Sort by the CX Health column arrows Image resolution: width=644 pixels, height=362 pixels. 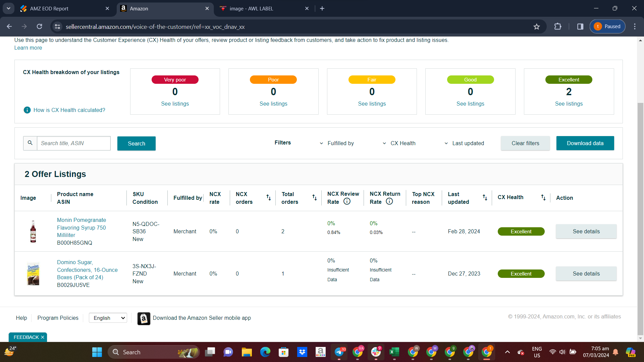point(543,197)
